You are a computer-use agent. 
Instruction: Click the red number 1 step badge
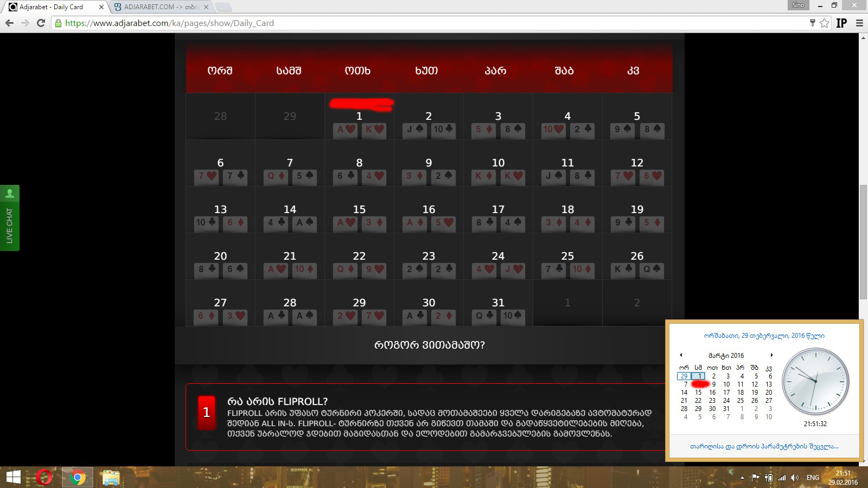coord(207,412)
